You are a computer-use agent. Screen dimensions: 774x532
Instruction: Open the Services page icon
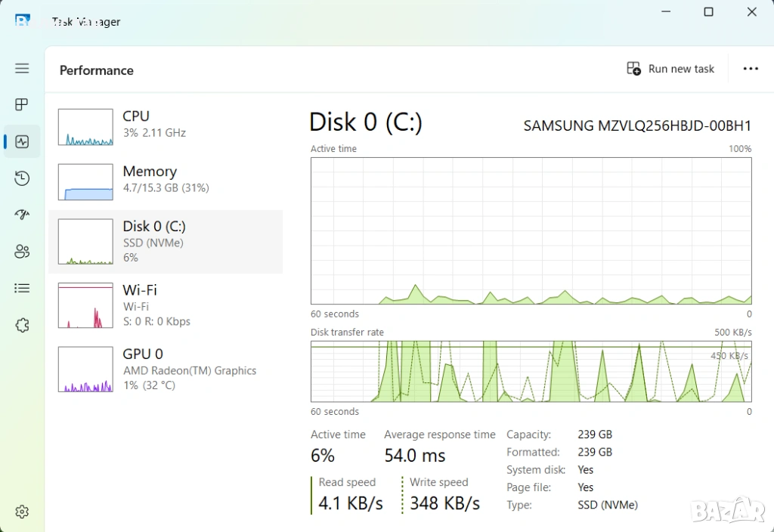pyautogui.click(x=22, y=325)
